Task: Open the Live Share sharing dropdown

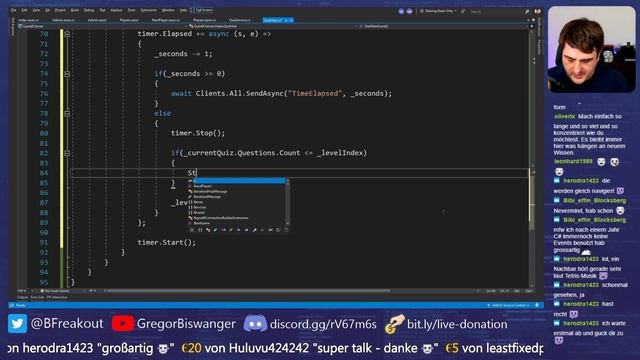Action: click(438, 11)
